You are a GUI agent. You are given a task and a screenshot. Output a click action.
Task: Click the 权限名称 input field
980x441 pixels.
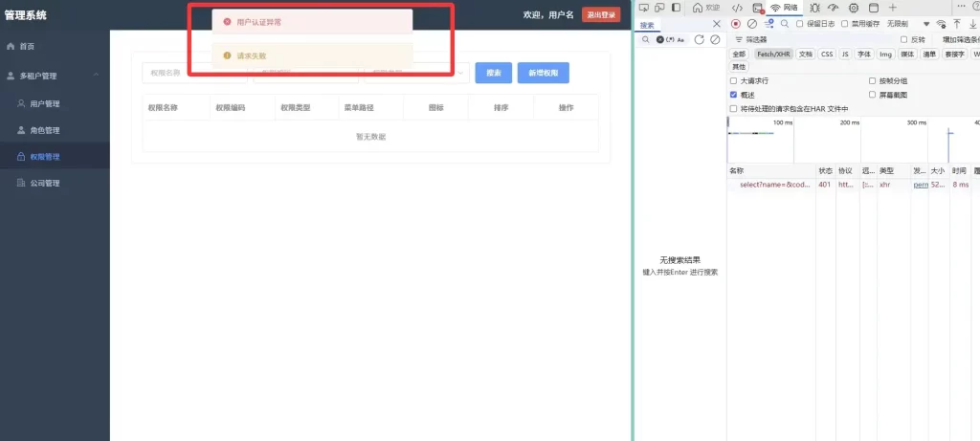(182, 73)
